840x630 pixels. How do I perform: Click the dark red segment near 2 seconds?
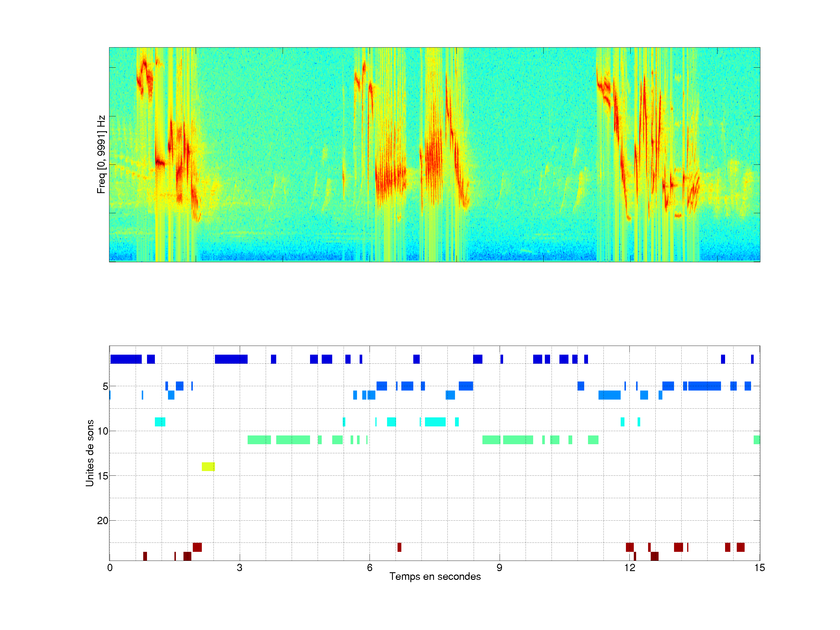[197, 547]
